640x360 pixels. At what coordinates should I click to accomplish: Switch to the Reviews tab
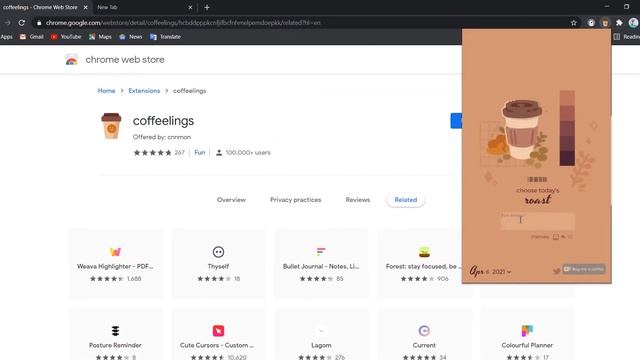[358, 200]
